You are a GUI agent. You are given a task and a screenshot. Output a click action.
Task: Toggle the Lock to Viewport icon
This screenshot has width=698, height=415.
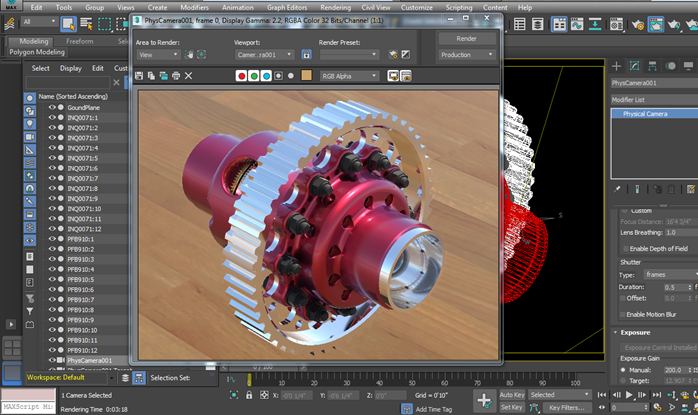[x=306, y=54]
